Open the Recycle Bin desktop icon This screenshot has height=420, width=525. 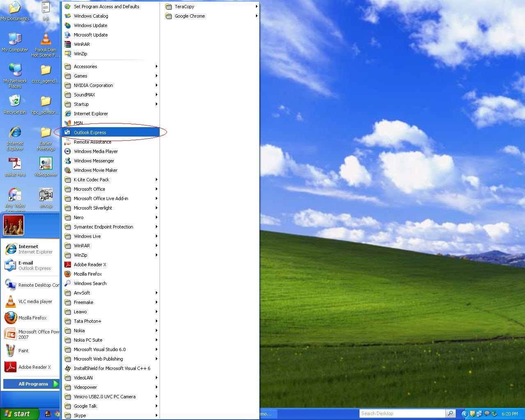point(15,101)
